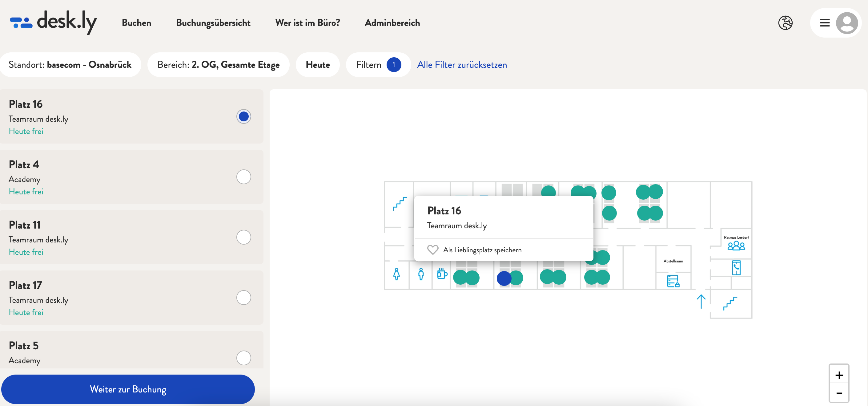This screenshot has height=406, width=868.
Task: Select the Platz 11 radio button
Action: 243,237
